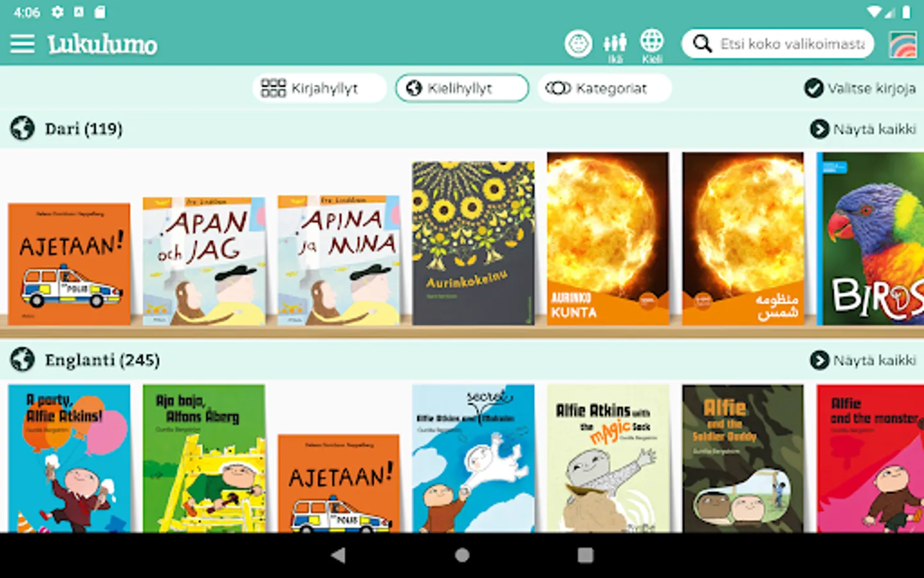
Task: Open the Dari (119) shelf heading
Action: 83,129
